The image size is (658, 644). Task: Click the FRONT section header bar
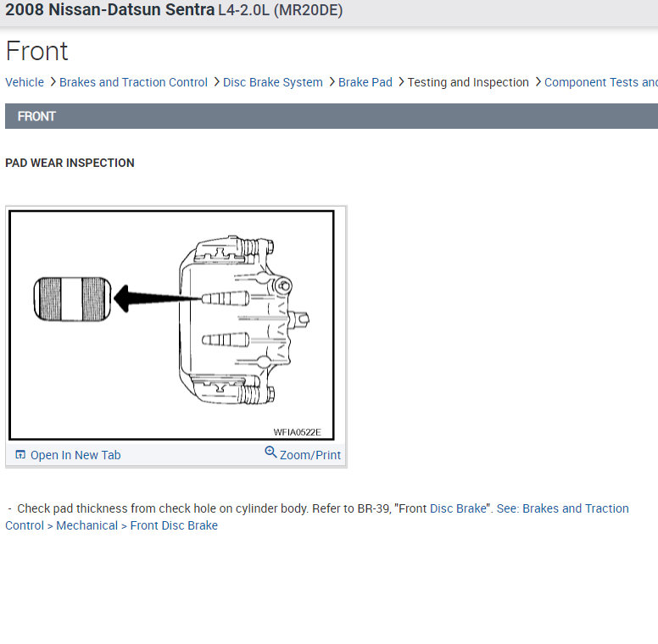coord(332,116)
